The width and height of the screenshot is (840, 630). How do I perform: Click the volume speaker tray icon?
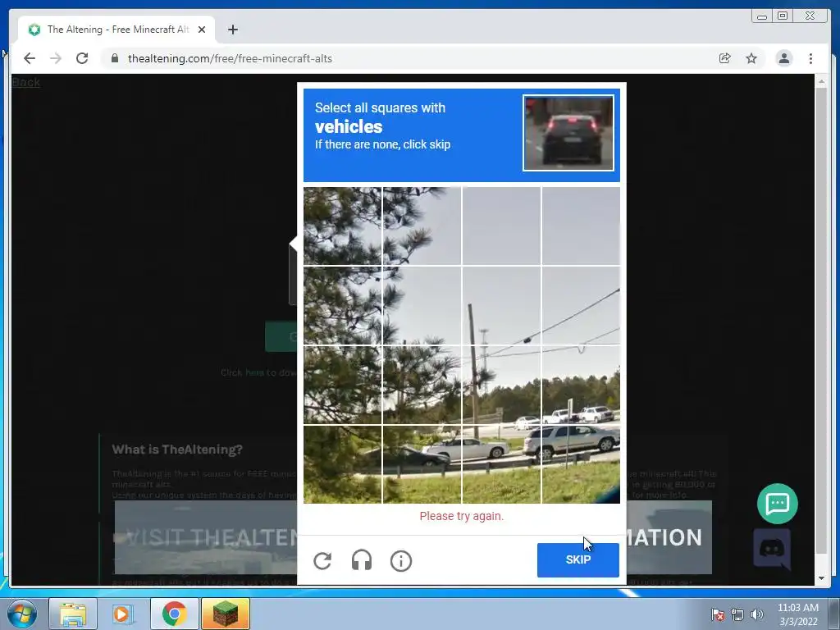point(757,614)
